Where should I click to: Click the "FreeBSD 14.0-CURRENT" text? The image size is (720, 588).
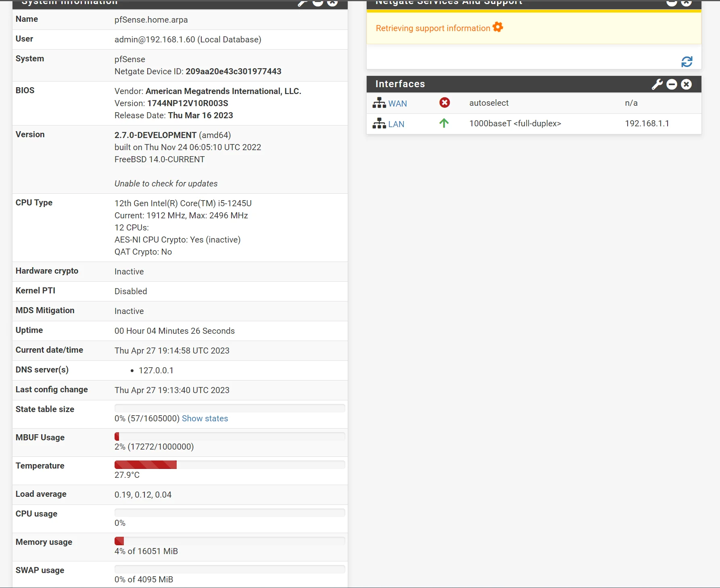coord(160,159)
